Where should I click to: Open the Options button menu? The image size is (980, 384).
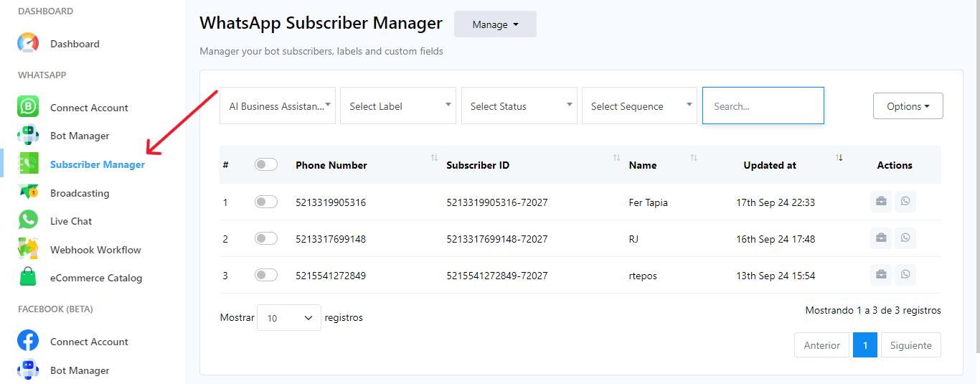(908, 106)
